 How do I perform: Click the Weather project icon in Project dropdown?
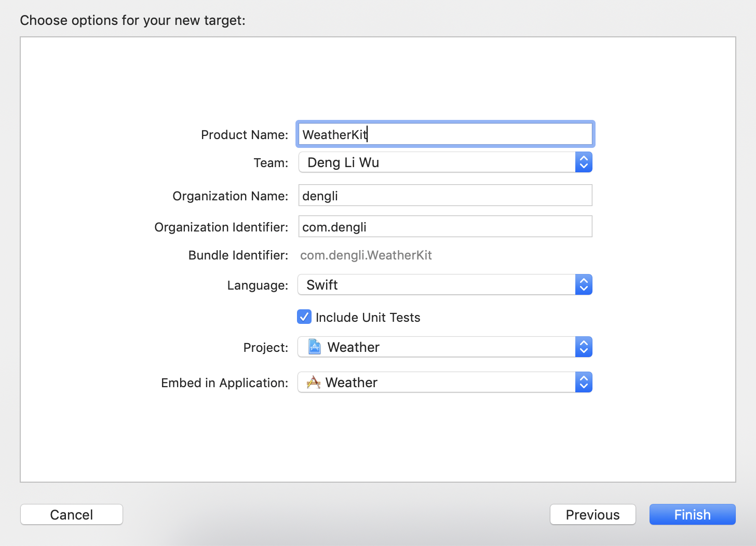pos(315,347)
